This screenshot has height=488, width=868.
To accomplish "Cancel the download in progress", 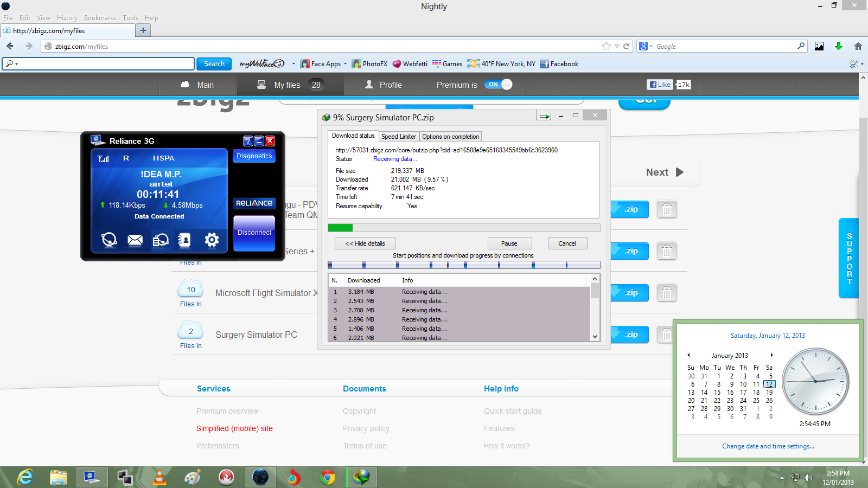I will coord(567,243).
